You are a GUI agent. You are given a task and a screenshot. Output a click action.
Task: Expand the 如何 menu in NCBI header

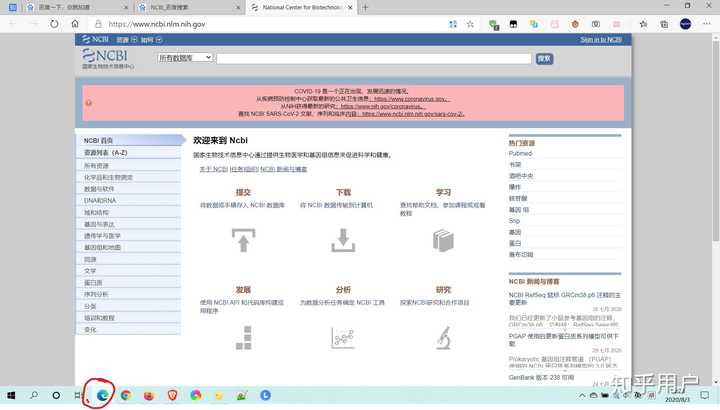tap(151, 40)
